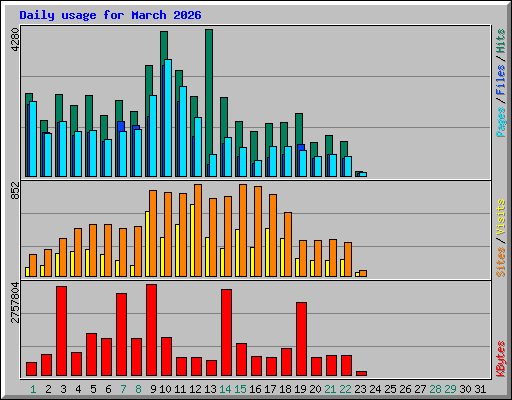Click the orange visits bar for day 12
Screen dimensions: 512x400
(x=198, y=230)
